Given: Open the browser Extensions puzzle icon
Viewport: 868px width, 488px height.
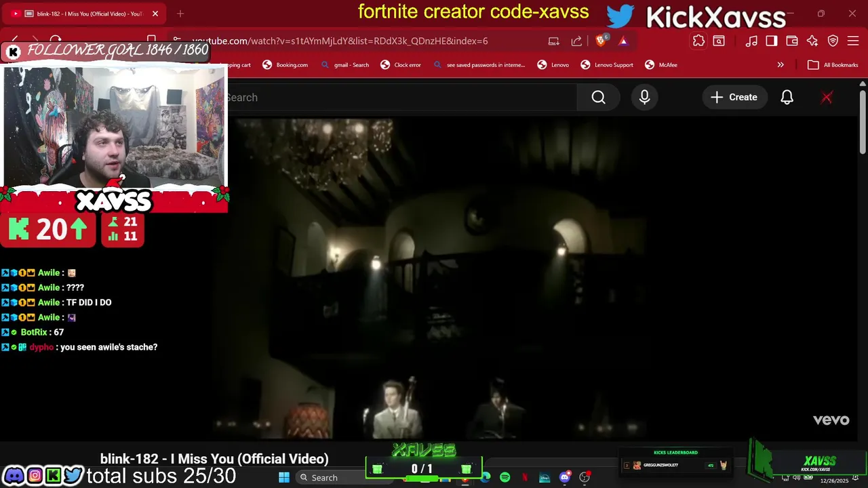Looking at the screenshot, I should point(698,41).
